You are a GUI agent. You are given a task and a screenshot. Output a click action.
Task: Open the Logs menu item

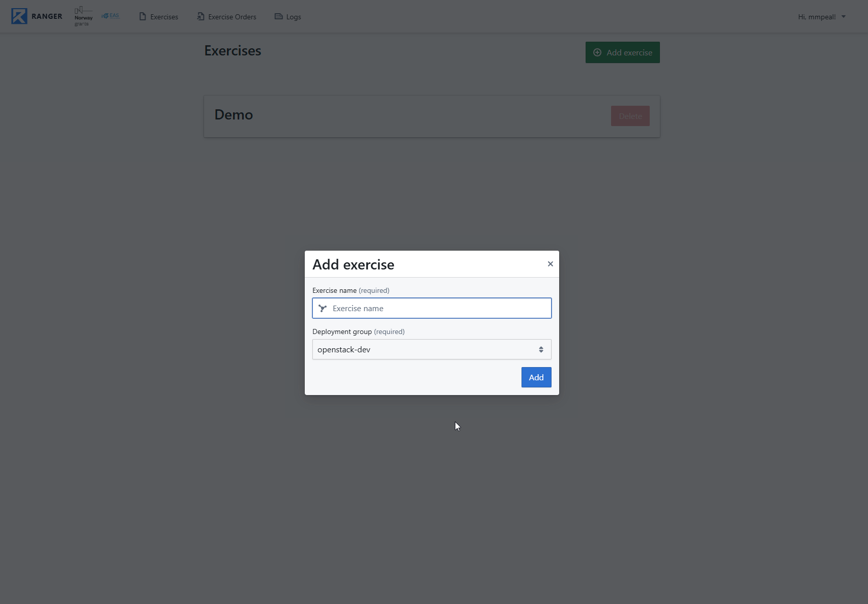288,17
